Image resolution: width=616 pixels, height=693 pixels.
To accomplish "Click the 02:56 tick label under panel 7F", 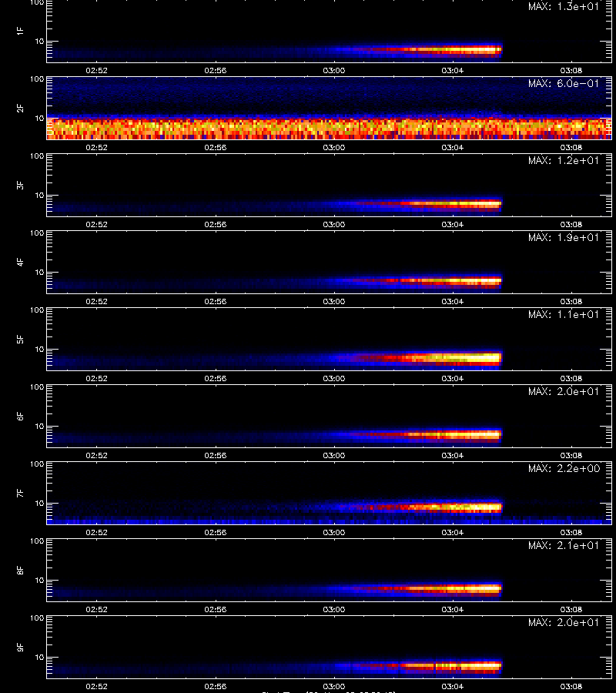I will coord(215,532).
